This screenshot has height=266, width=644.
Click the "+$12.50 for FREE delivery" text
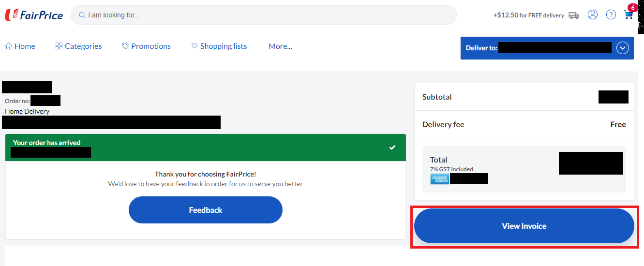529,15
